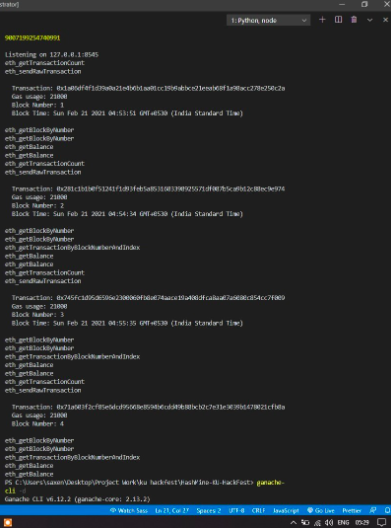The image size is (391, 528).
Task: Start Go Live server
Action: point(321,510)
